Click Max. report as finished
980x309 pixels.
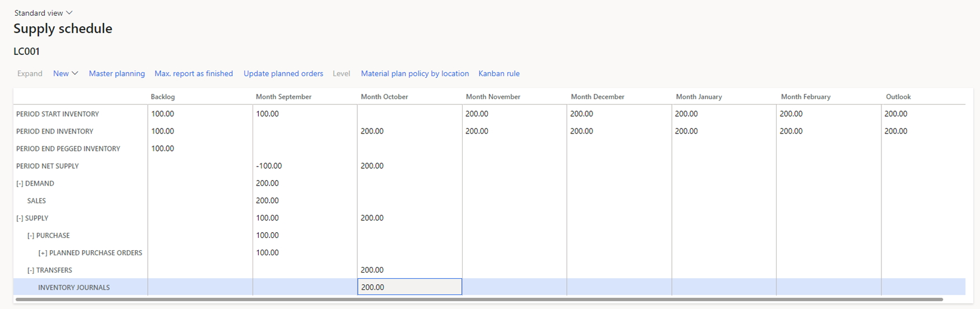[193, 73]
